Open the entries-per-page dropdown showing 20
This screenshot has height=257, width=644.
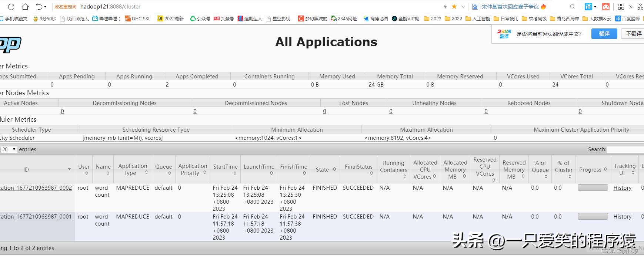coord(9,149)
